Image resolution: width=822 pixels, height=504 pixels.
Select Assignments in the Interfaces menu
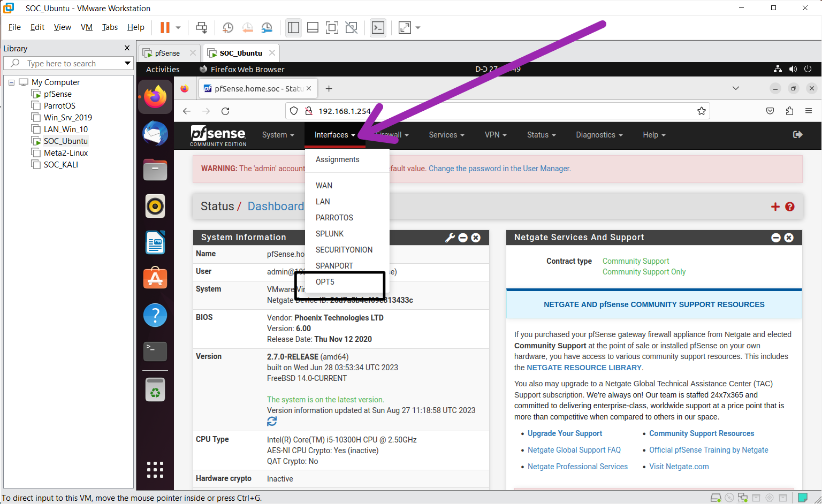(338, 159)
